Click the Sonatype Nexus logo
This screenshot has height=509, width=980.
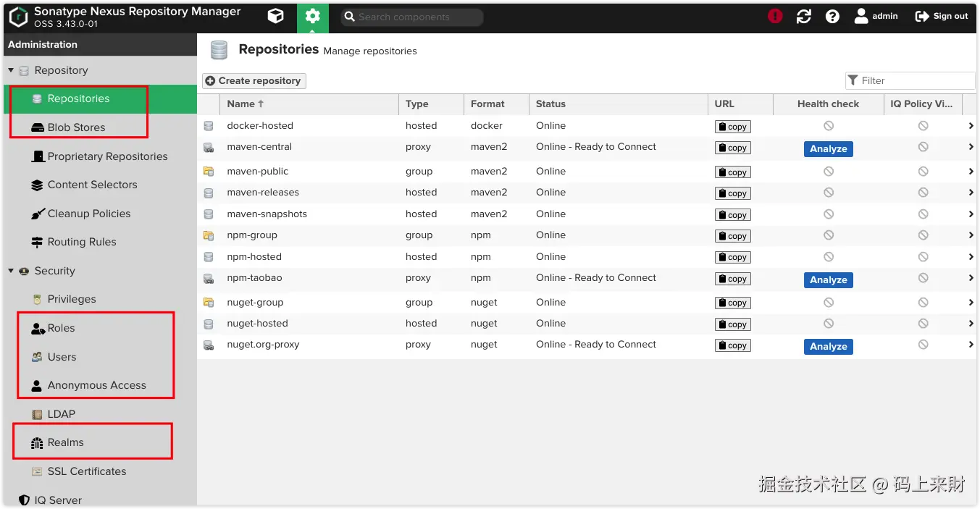[x=18, y=17]
